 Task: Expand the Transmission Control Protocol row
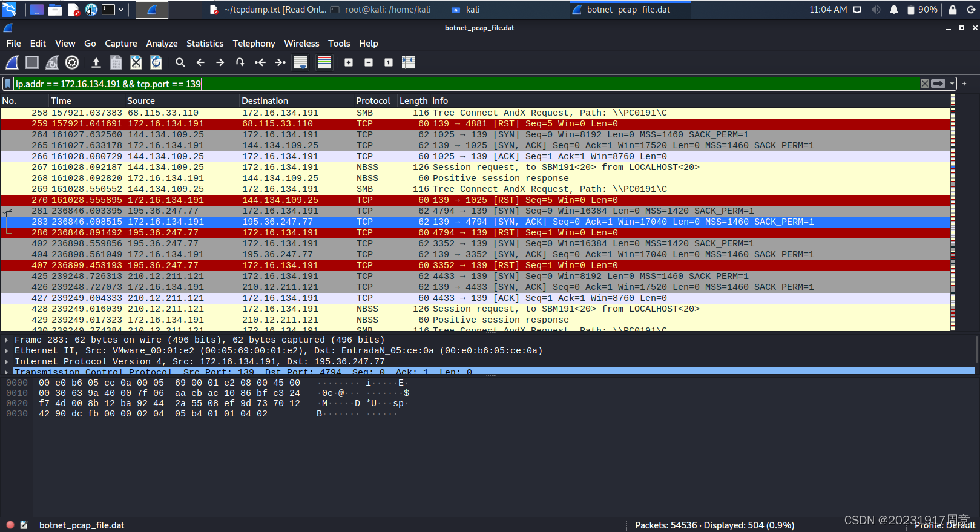[x=7, y=372]
